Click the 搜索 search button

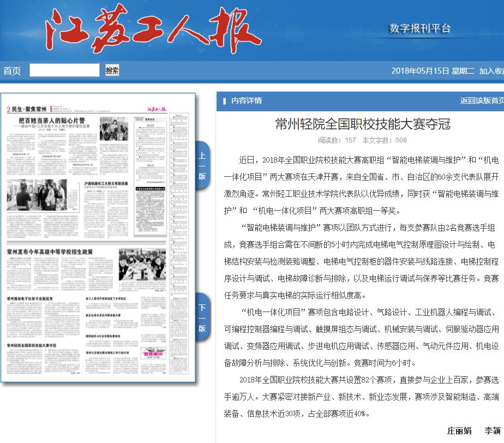pos(112,70)
